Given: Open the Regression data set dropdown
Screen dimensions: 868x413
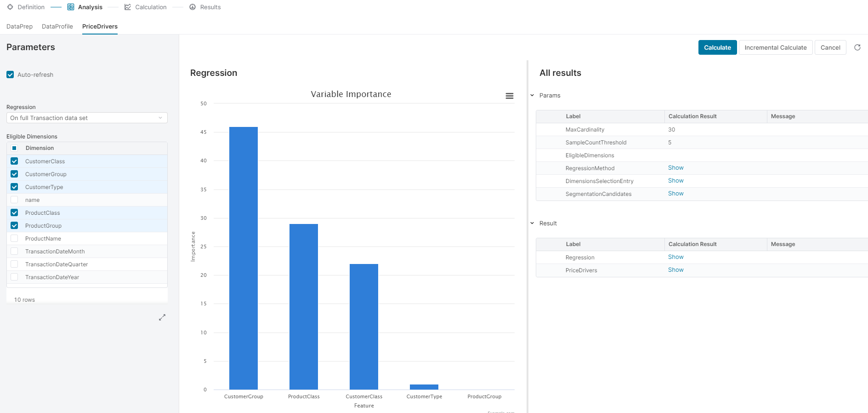Looking at the screenshot, I should point(87,118).
